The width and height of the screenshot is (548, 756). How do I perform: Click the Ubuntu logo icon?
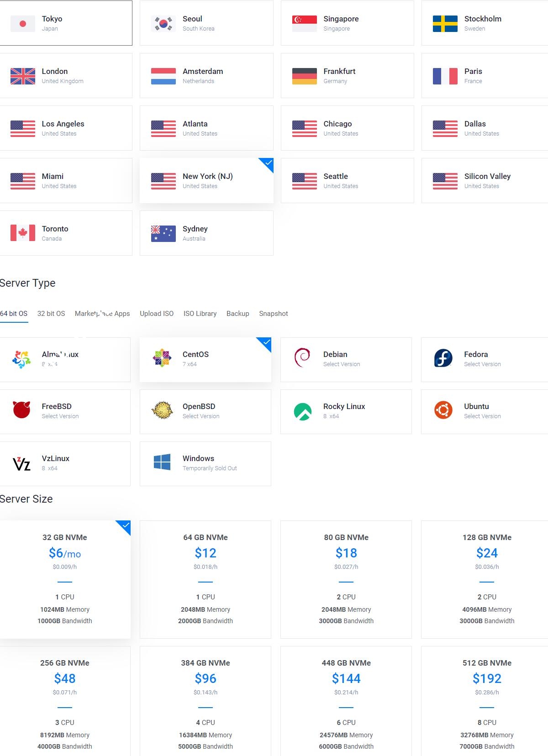click(x=443, y=410)
